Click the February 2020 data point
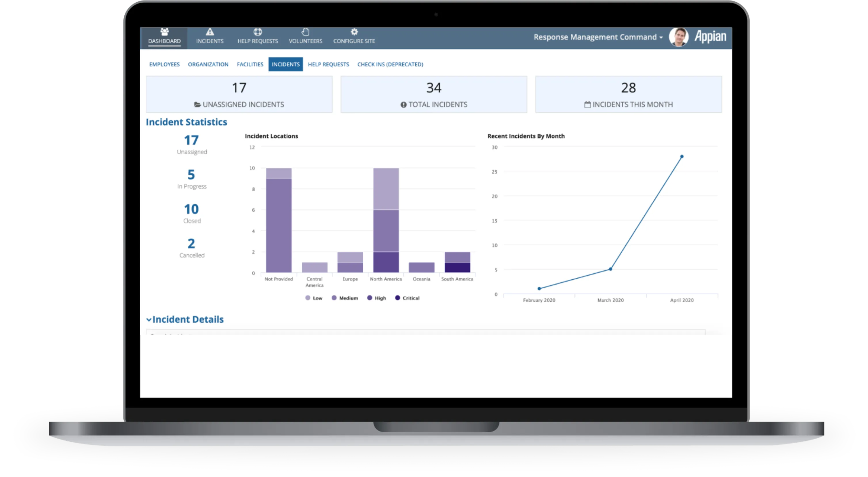868x477 pixels. tap(539, 288)
